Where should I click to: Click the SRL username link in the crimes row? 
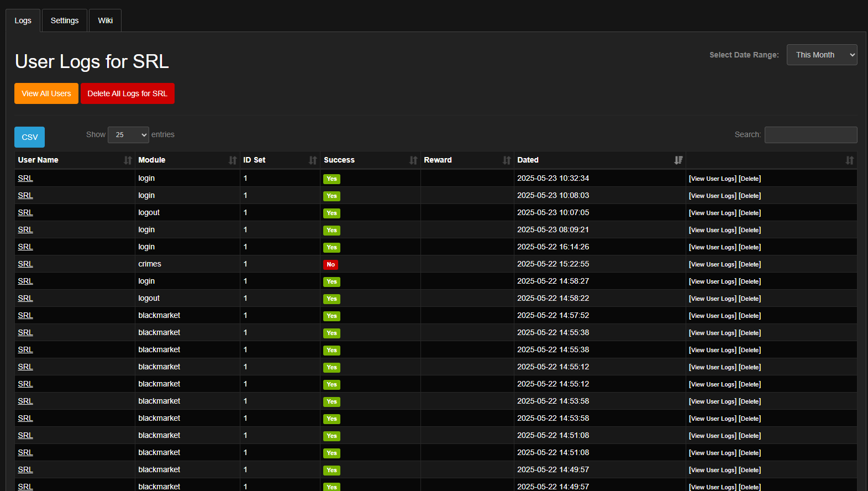[x=25, y=264]
